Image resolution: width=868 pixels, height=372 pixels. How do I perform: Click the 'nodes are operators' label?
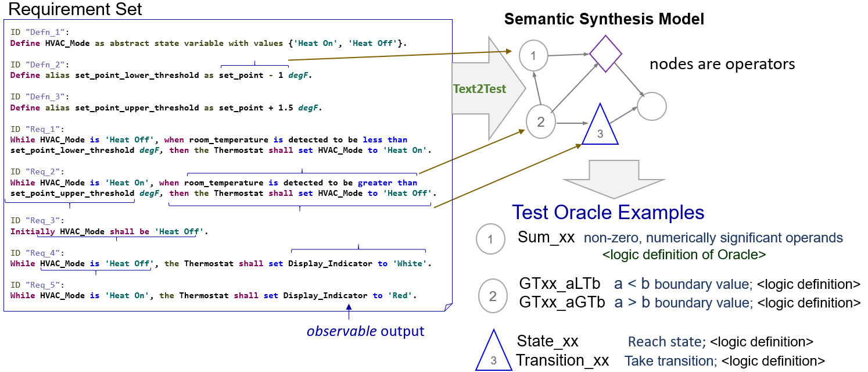pyautogui.click(x=722, y=64)
